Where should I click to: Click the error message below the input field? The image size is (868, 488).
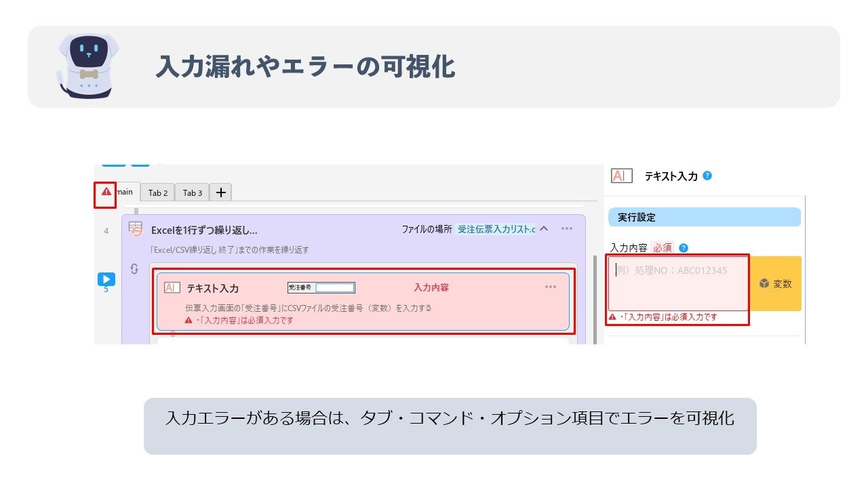coord(663,317)
